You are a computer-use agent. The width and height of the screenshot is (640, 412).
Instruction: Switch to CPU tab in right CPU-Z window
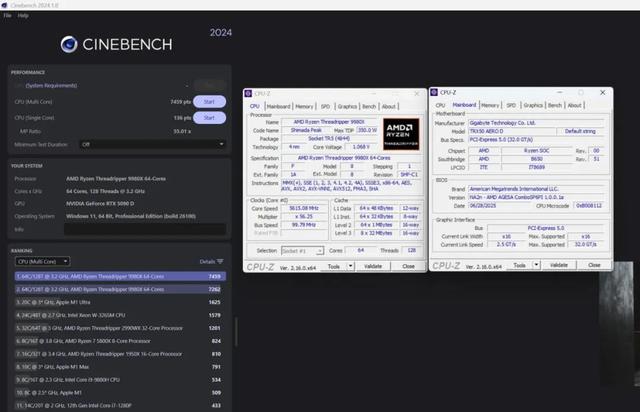(x=440, y=105)
